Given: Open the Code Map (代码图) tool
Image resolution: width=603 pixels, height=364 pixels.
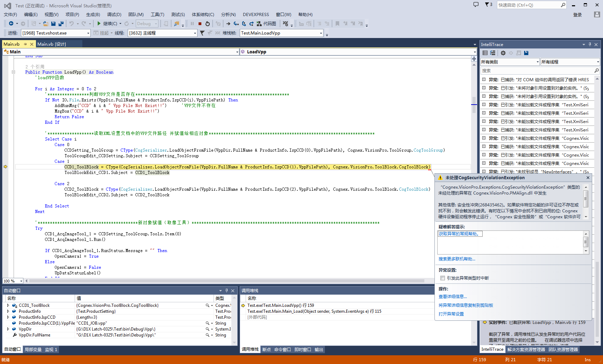Looking at the screenshot, I should pyautogui.click(x=267, y=23).
